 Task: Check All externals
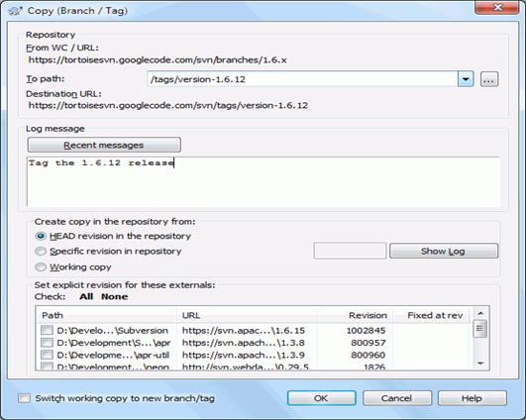tap(86, 296)
